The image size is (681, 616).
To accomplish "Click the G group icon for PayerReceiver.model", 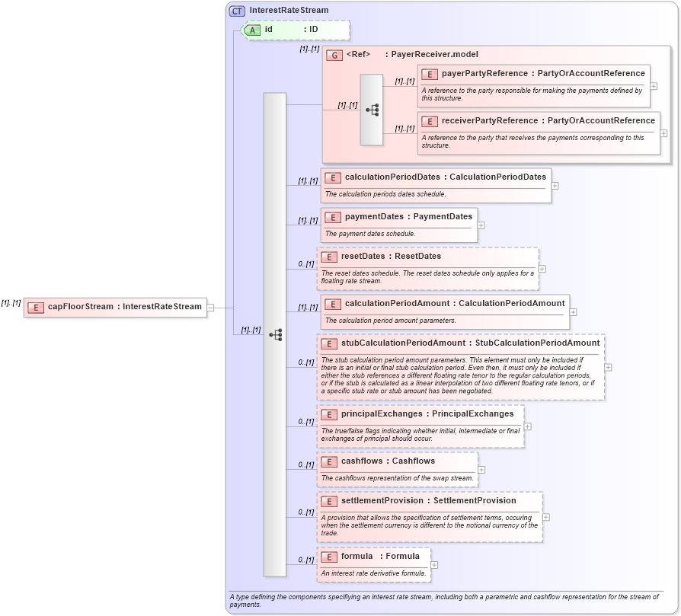I will [334, 54].
